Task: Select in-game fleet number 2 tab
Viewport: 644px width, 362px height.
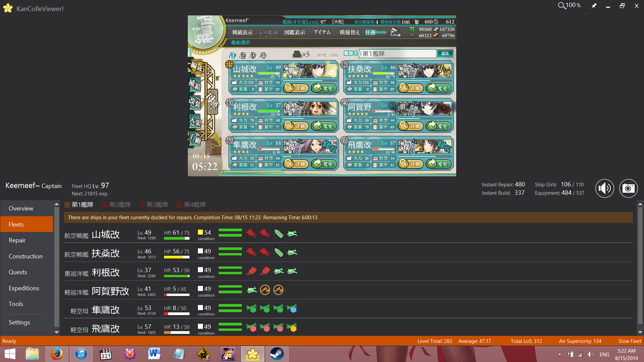Action: tap(243, 56)
